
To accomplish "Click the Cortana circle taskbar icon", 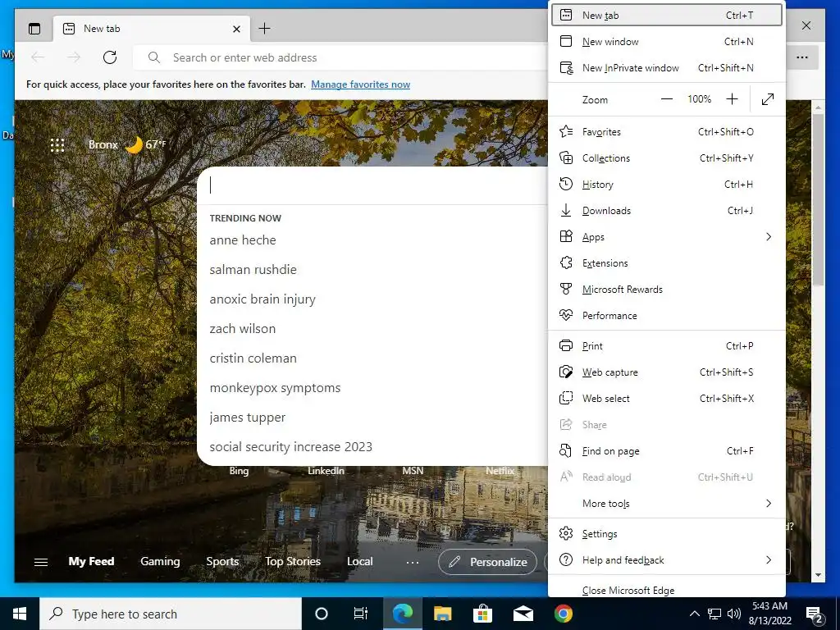I will [321, 614].
